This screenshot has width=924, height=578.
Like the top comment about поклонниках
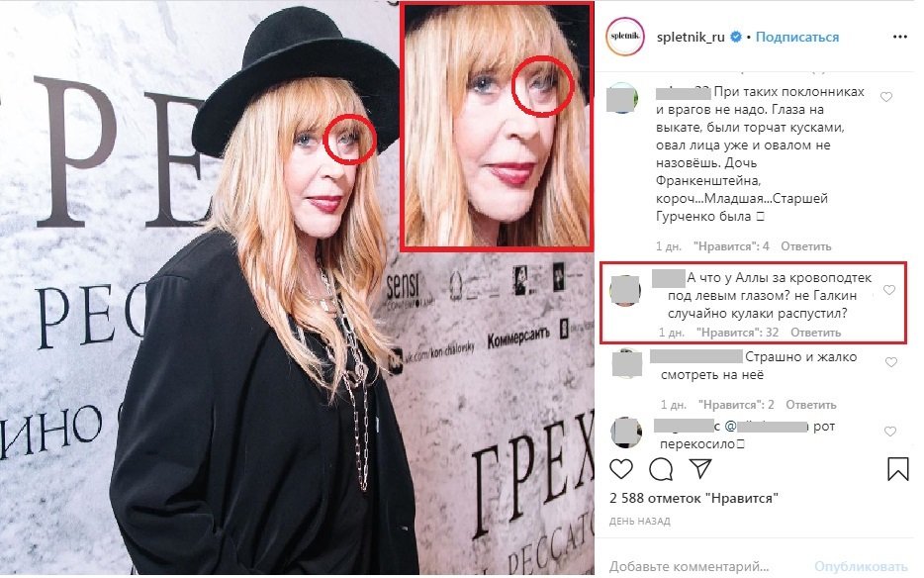tap(886, 97)
